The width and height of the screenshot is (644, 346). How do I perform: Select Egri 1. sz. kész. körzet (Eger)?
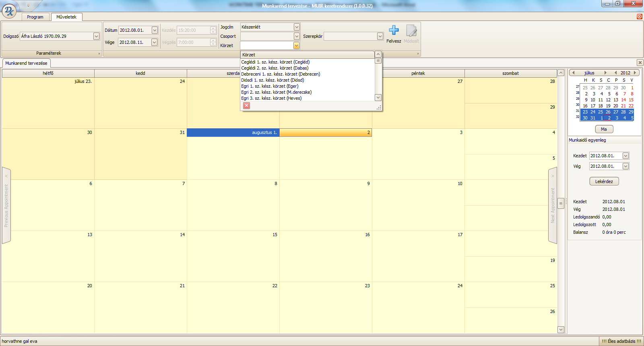coord(308,86)
